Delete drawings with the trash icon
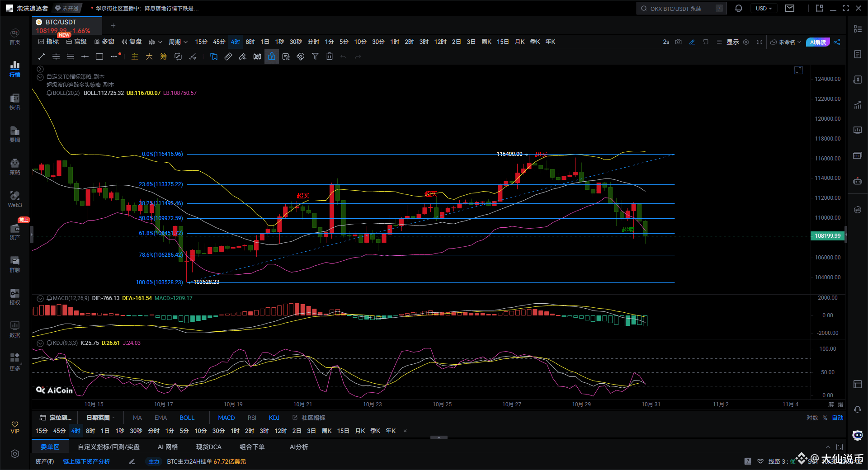Screen dimensions: 868x470 tap(330, 56)
